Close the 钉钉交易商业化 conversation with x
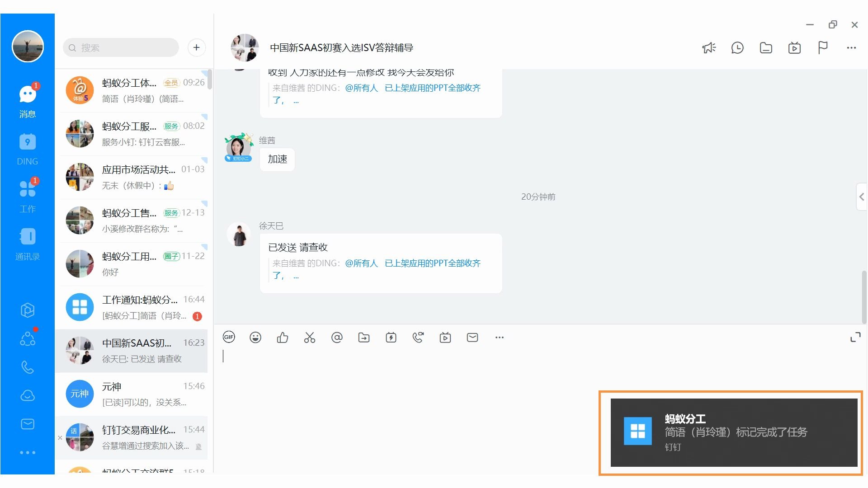 click(x=60, y=437)
